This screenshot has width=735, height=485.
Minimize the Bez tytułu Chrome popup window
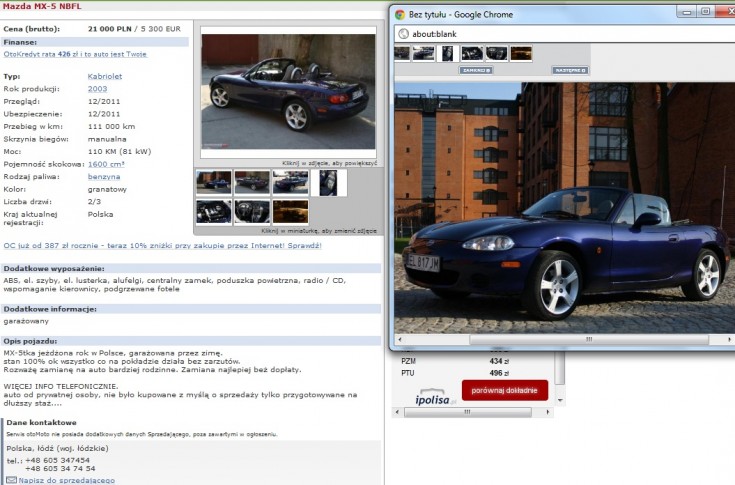[x=687, y=12]
